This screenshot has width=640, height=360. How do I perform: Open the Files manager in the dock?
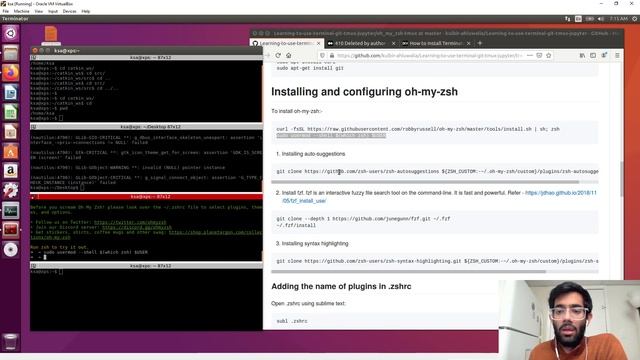(10, 53)
